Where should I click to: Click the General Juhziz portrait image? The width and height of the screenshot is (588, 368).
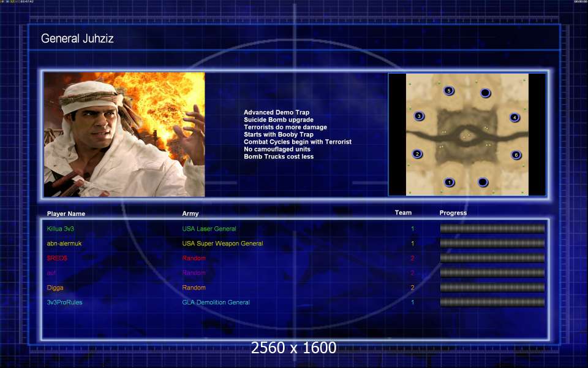[124, 134]
